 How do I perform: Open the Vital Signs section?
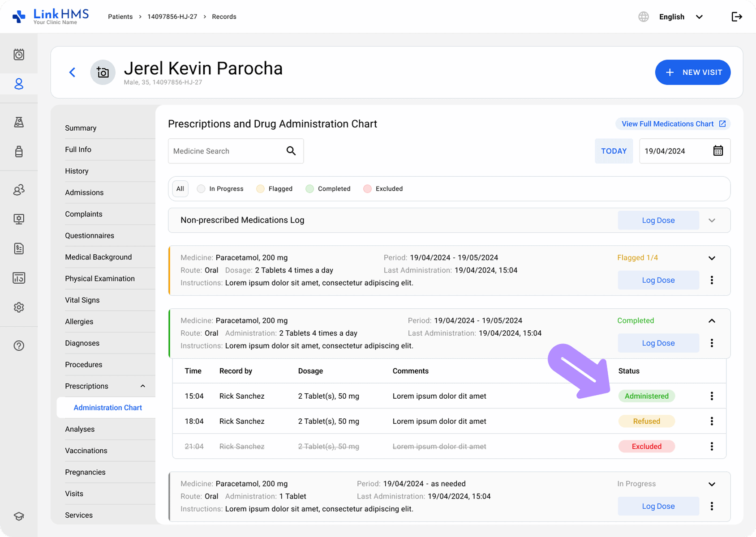point(82,300)
